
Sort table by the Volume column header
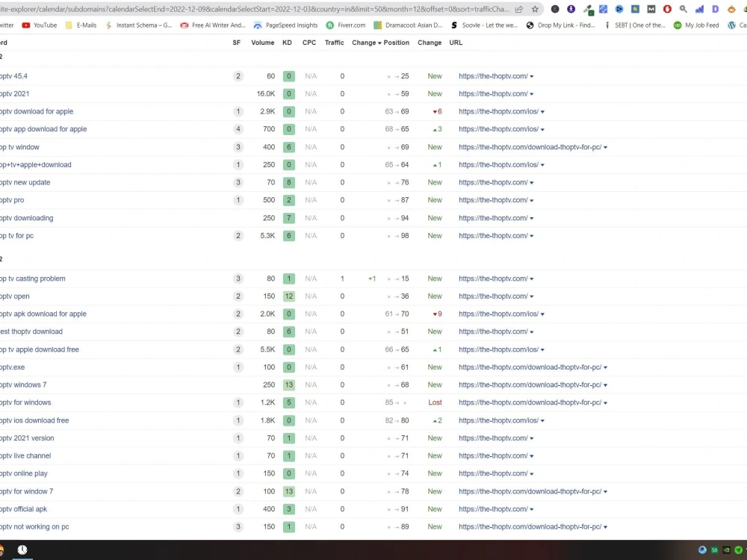(x=262, y=43)
